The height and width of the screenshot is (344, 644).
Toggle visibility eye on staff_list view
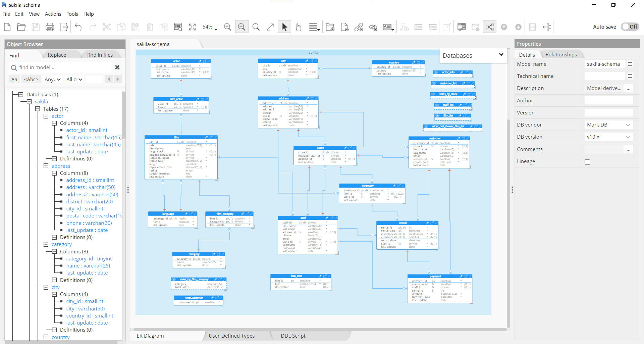click(x=437, y=105)
